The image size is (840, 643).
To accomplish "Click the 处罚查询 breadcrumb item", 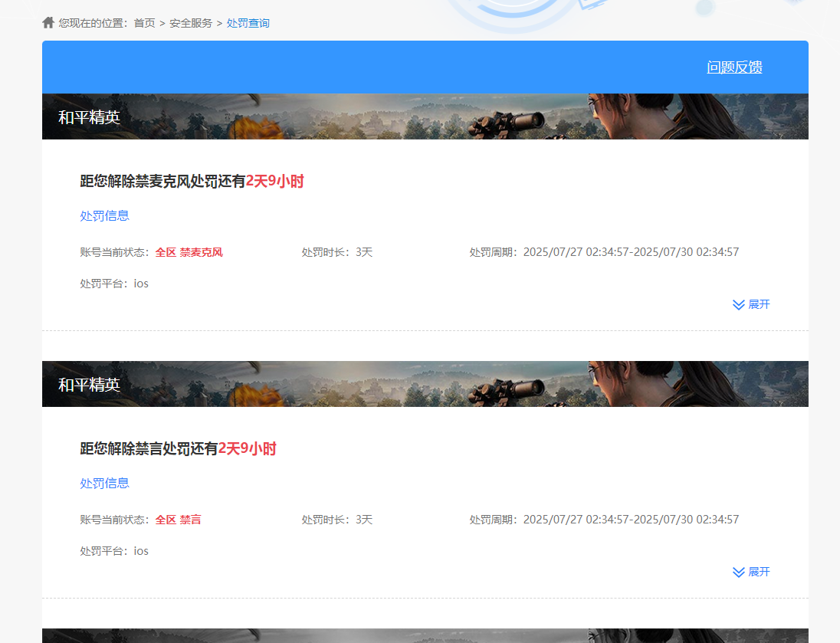I will coord(248,23).
